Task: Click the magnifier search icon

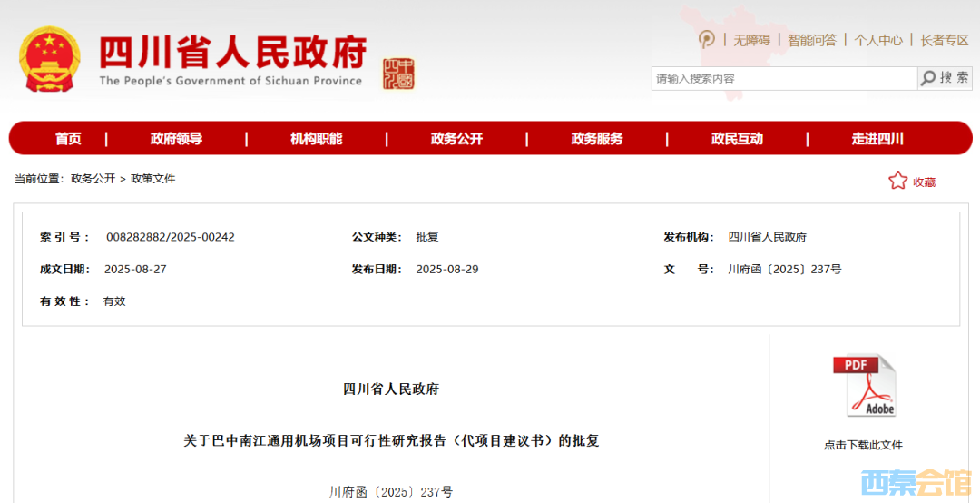Action: click(x=929, y=78)
